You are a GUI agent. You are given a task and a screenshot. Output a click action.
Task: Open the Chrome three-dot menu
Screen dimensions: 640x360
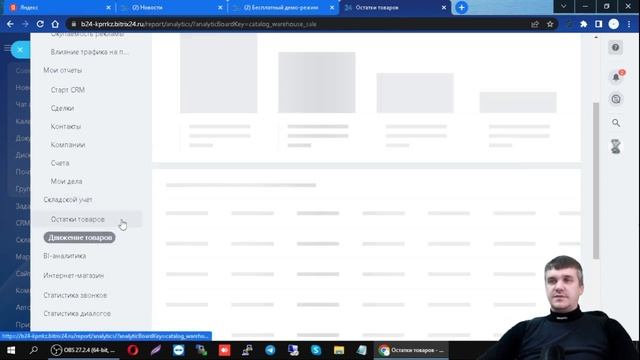(x=629, y=24)
